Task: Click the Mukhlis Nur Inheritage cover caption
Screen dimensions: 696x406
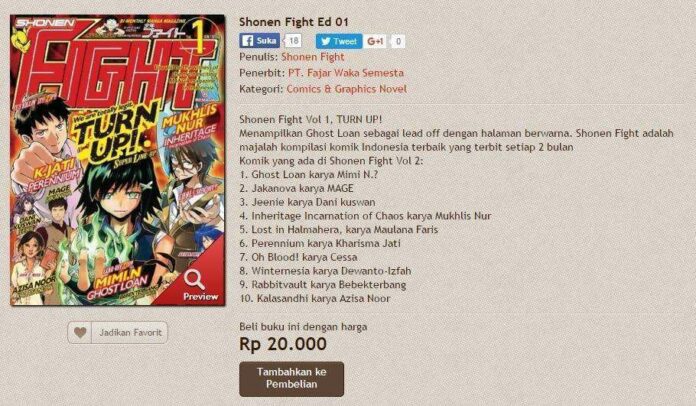Action: point(190,126)
